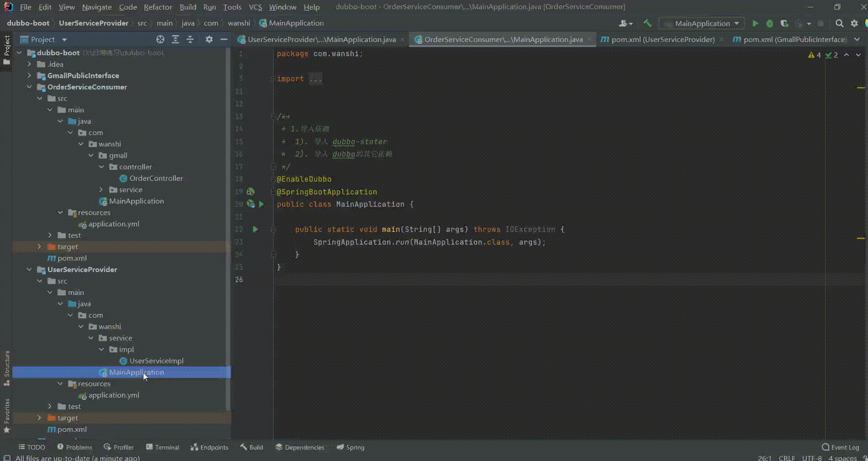Locate the opened file in Project tree
868x461 pixels.
tap(160, 40)
